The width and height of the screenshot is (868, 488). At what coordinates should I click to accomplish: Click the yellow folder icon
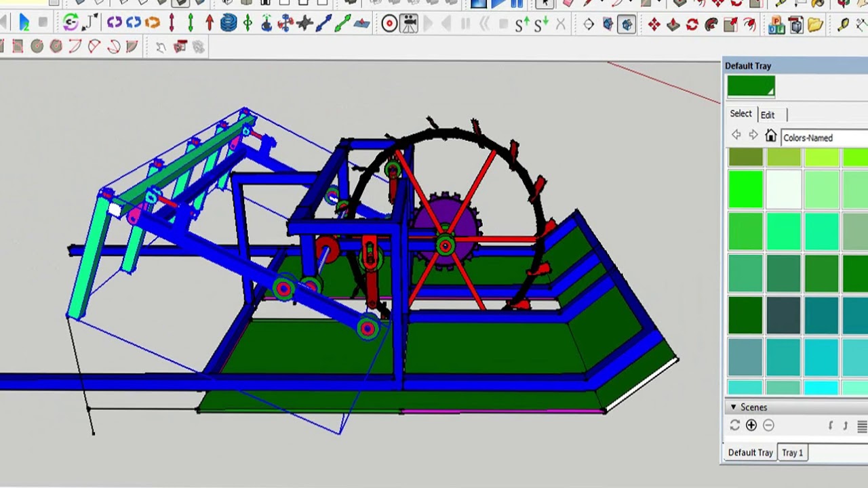[x=815, y=25]
